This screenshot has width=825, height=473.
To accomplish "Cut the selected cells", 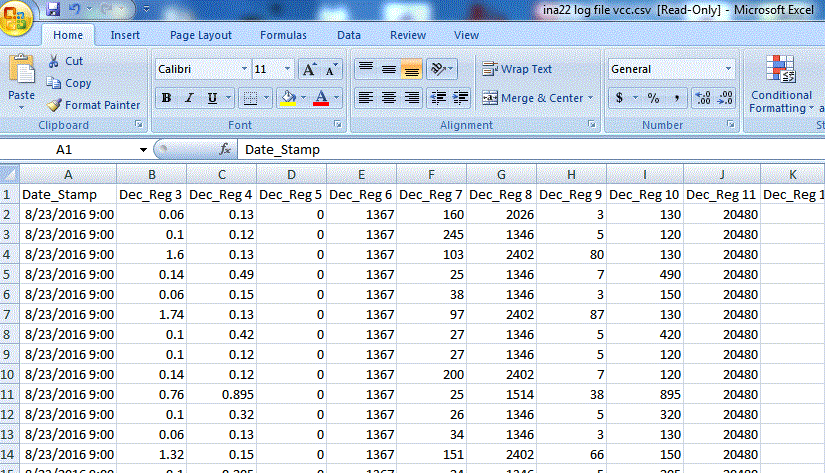I will click(x=65, y=61).
